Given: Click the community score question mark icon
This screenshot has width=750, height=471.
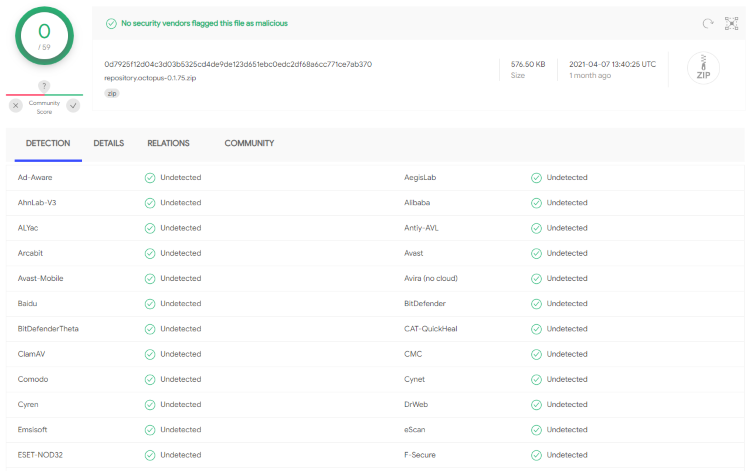Looking at the screenshot, I should pyautogui.click(x=44, y=86).
